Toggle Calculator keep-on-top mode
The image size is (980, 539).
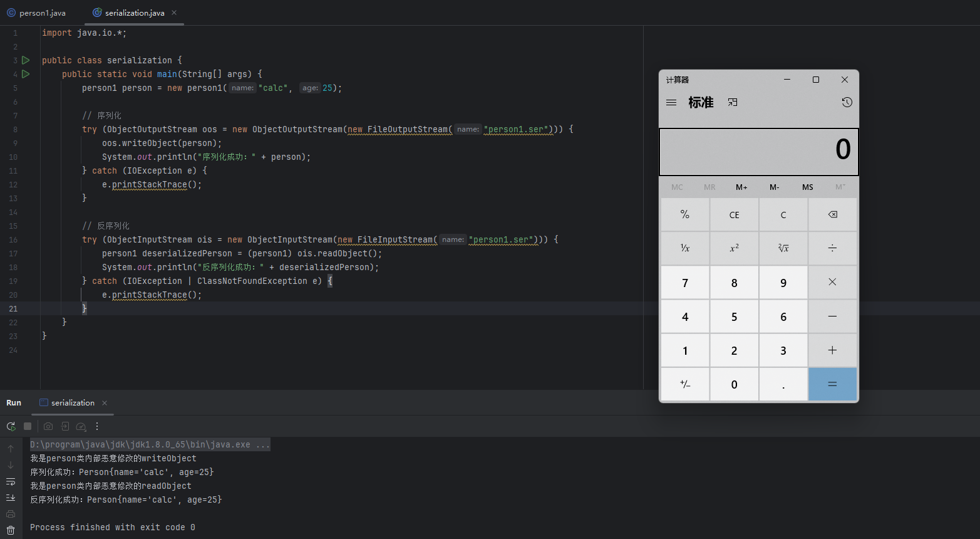(733, 102)
